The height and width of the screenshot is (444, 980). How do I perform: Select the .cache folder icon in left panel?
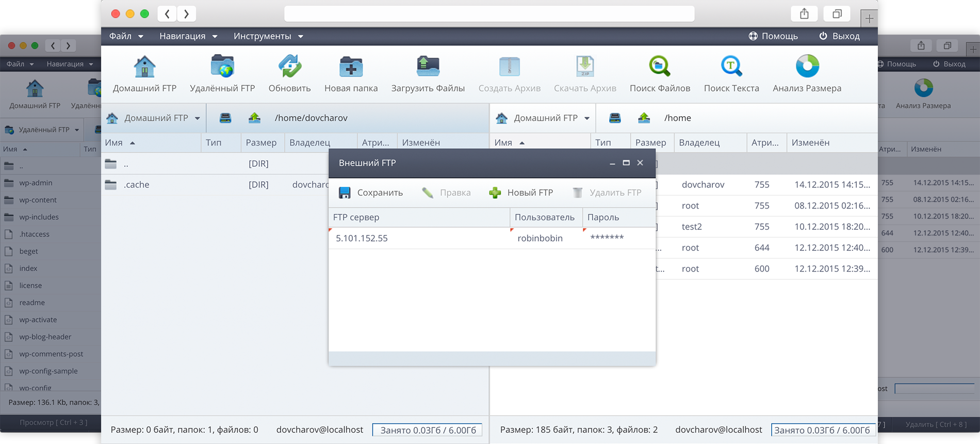click(111, 184)
